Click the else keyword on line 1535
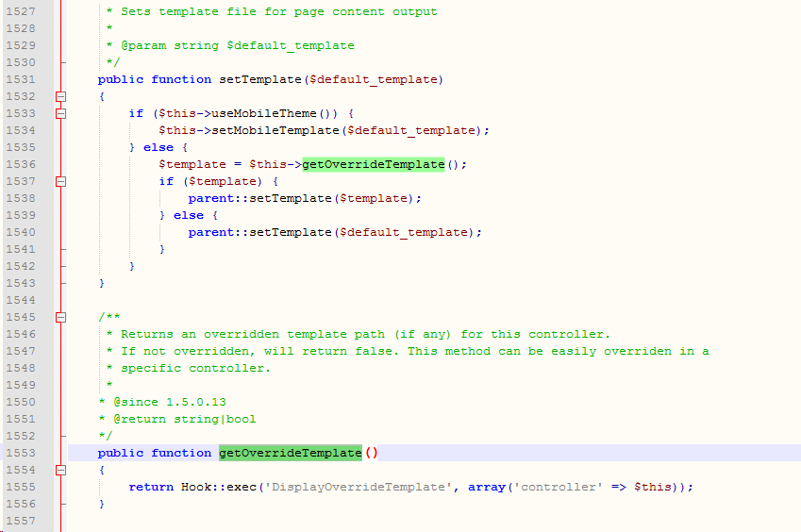 click(159, 147)
